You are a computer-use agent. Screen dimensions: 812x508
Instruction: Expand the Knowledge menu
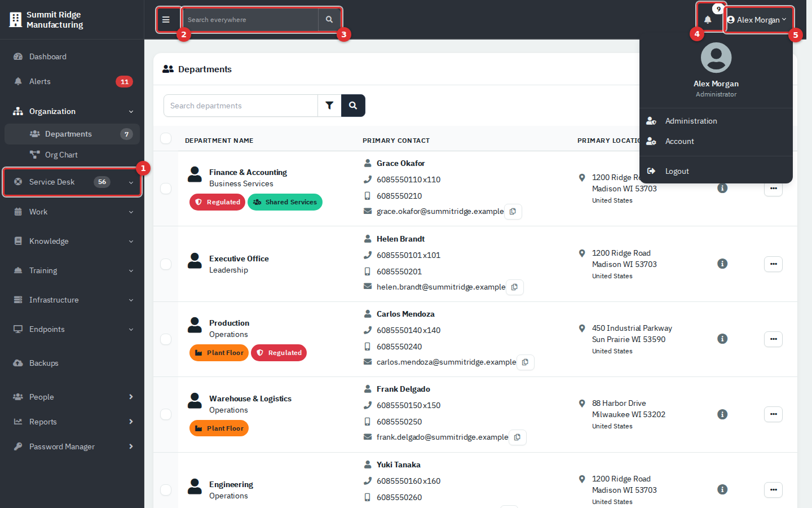[72, 241]
